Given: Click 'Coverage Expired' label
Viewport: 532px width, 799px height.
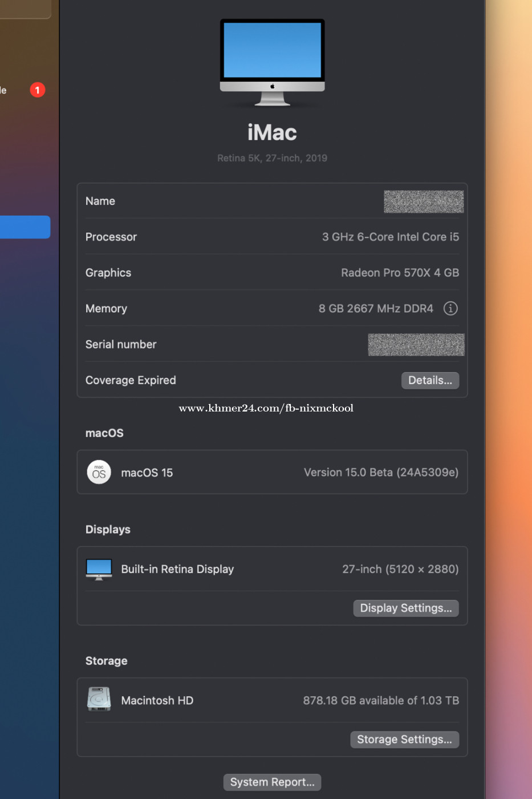Looking at the screenshot, I should (x=131, y=381).
